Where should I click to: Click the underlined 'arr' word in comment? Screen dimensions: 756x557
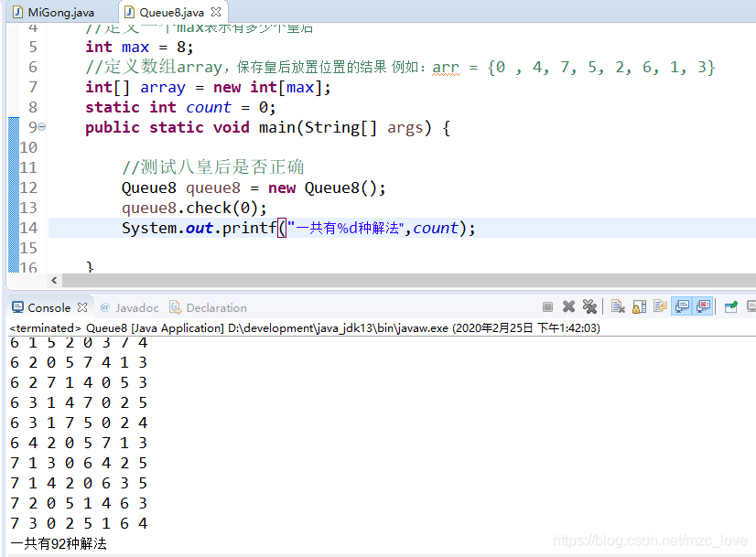click(x=446, y=68)
